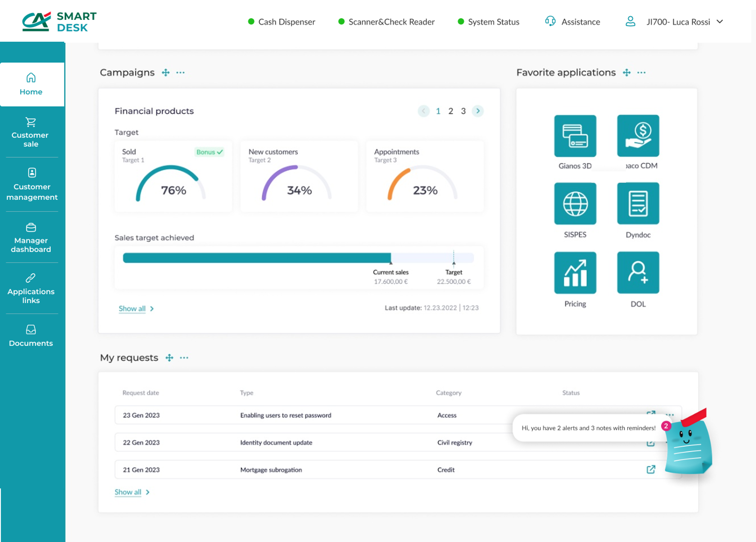Screen dimensions: 756x542
Task: Click the Target 22.500,00 € value
Action: (454, 282)
